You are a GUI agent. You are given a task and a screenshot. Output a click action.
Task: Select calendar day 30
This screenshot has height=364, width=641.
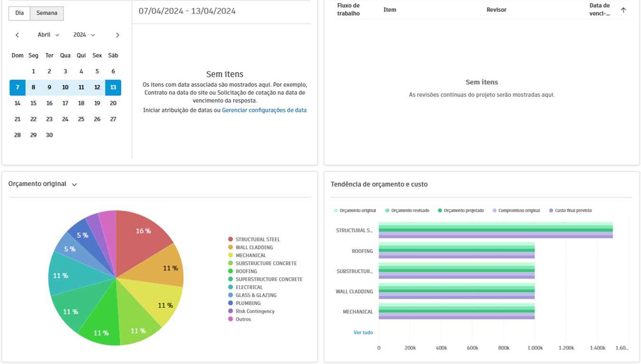point(49,135)
